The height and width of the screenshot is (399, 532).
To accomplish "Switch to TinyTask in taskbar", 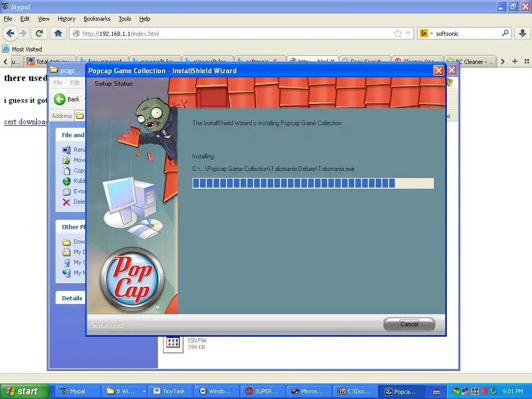I will (170, 391).
